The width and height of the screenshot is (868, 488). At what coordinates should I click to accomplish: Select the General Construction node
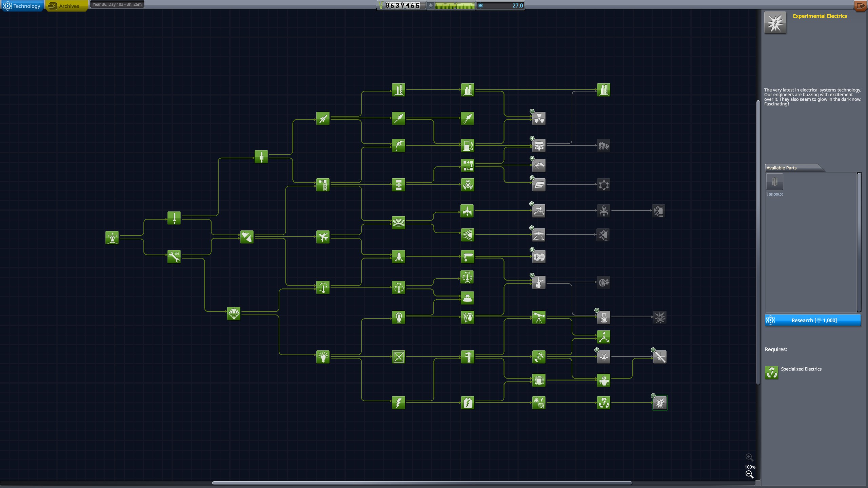coord(323,185)
